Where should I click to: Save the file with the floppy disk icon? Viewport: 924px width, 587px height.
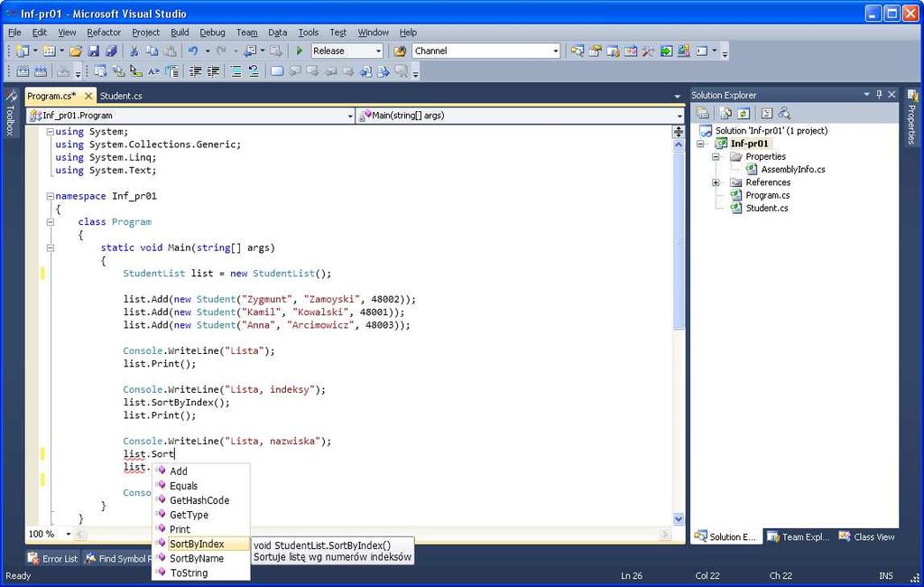[93, 51]
